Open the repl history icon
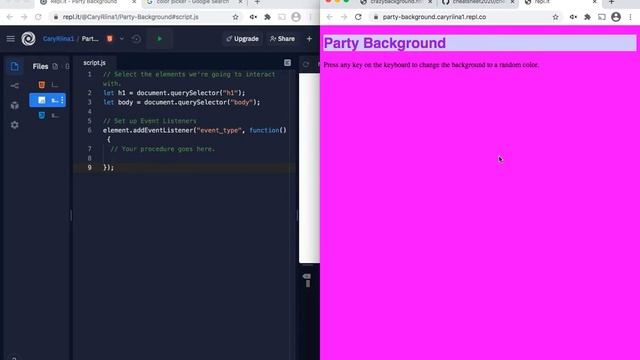Viewport: 640px width, 360px height. (136, 39)
